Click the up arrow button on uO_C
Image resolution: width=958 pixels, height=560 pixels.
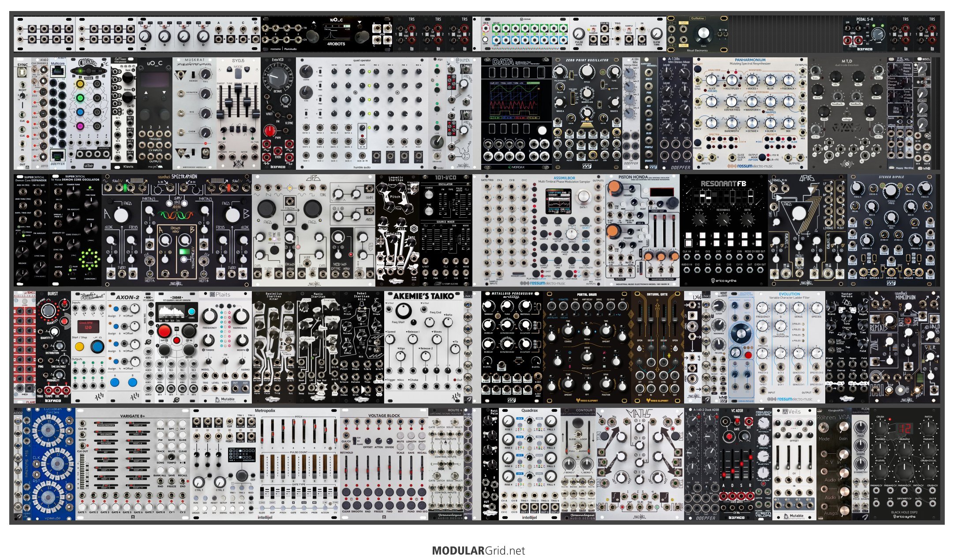[x=145, y=93]
